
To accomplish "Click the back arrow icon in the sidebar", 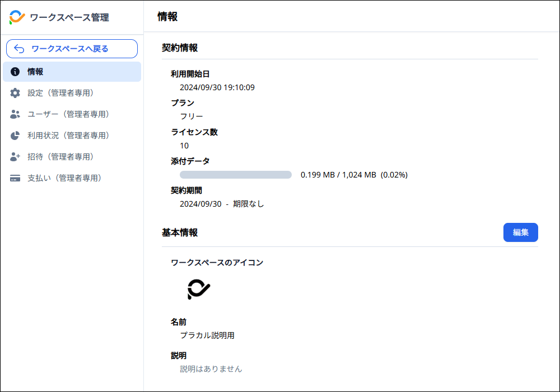I will coord(19,49).
